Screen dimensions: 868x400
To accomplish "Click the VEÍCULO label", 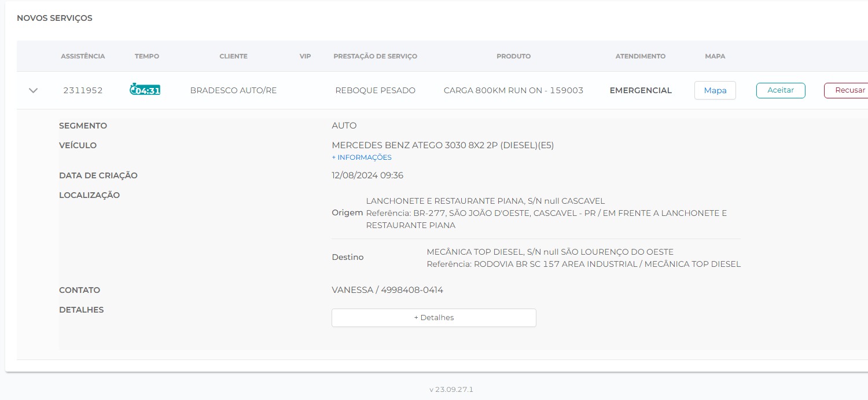I will [x=78, y=145].
